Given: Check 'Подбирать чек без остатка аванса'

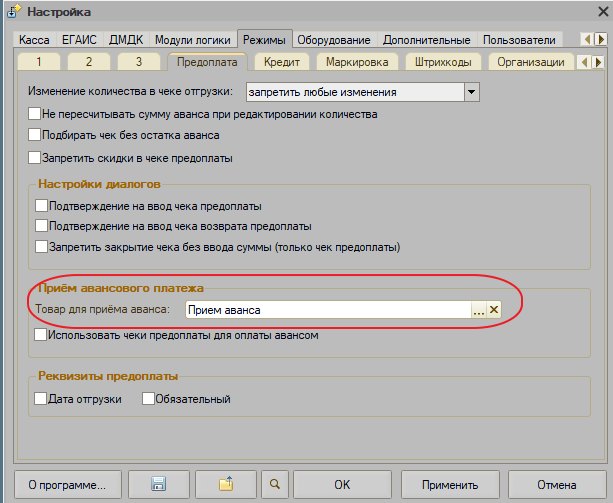Looking at the screenshot, I should (x=34, y=135).
